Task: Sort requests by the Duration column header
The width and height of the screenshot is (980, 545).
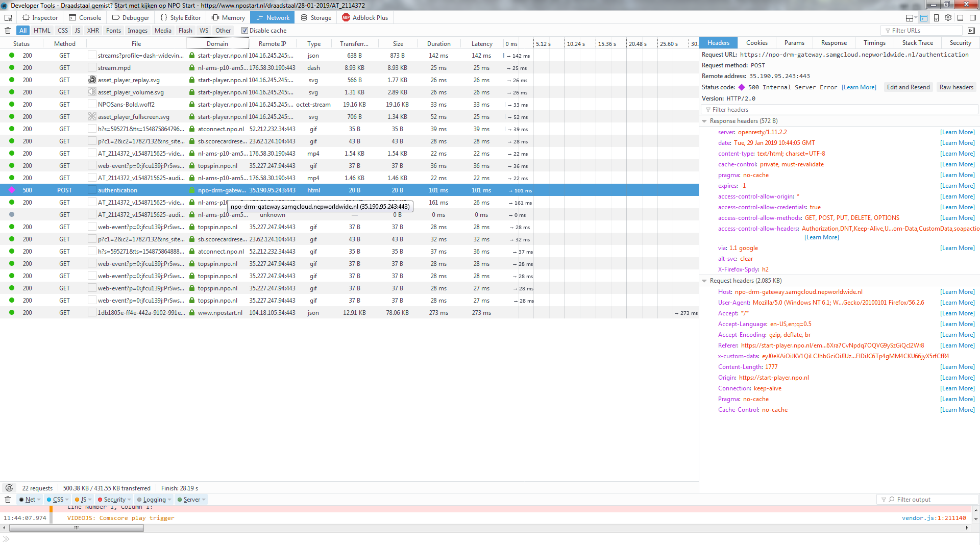Action: (x=438, y=43)
